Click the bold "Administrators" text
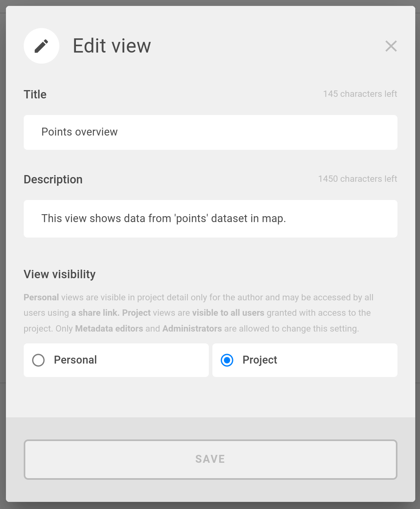The height and width of the screenshot is (509, 420). (x=192, y=329)
